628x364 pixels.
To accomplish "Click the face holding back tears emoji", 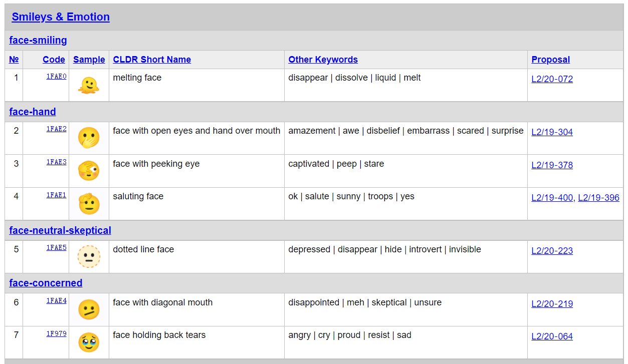I will point(89,342).
